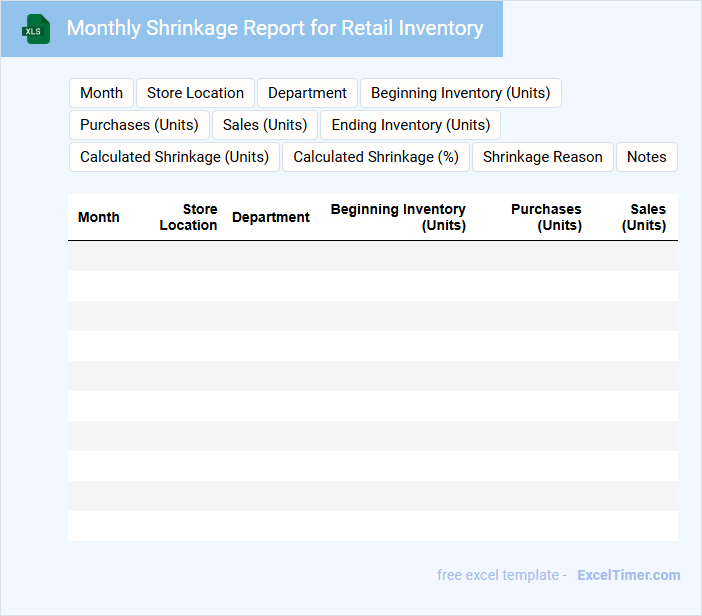Click the Ending Inventory (Units) tag

(410, 125)
